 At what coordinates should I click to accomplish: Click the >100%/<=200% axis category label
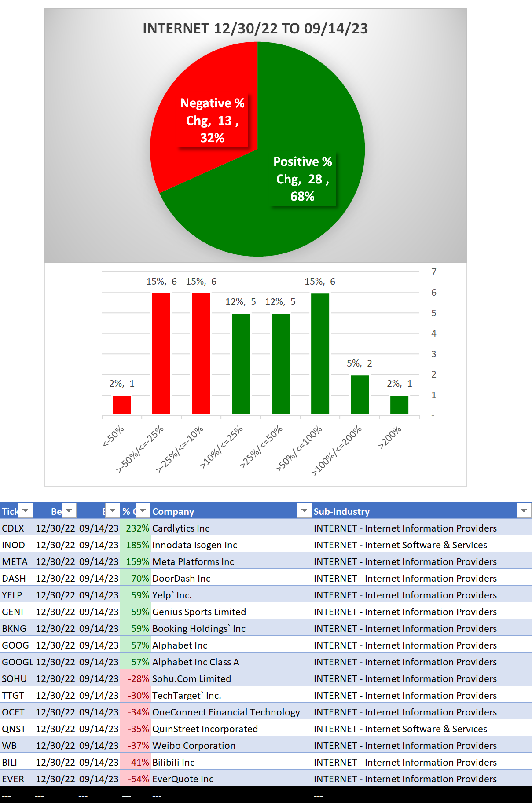[x=337, y=451]
